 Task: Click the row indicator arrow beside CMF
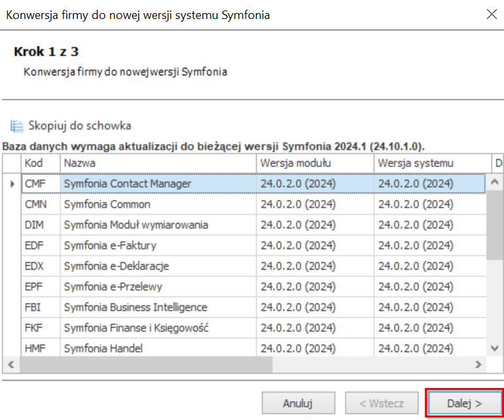coord(12,184)
